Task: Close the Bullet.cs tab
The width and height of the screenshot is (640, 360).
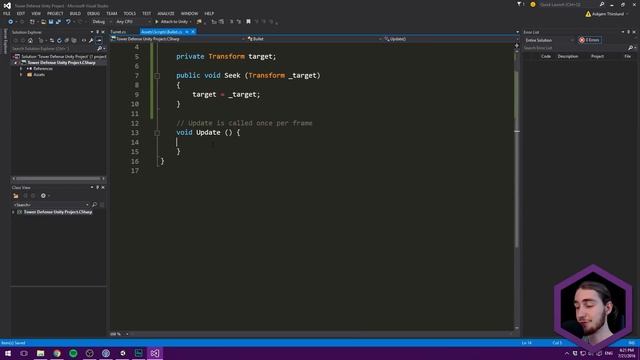Action: click(x=193, y=32)
